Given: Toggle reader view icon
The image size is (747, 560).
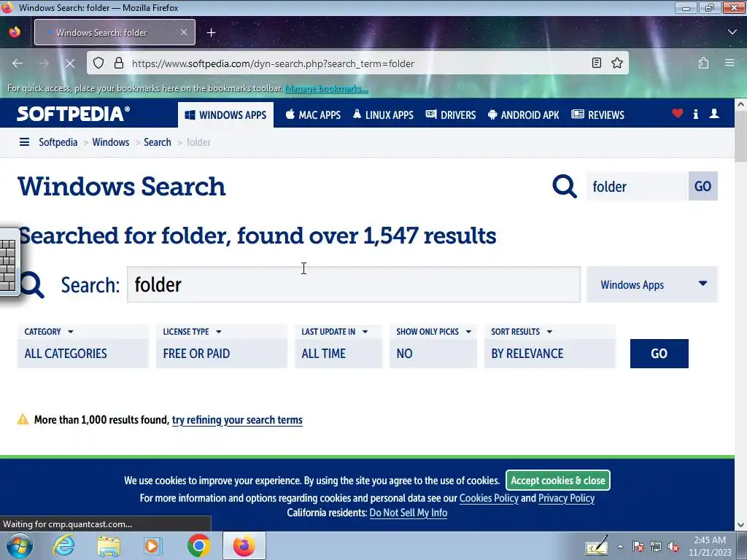Looking at the screenshot, I should 597,63.
